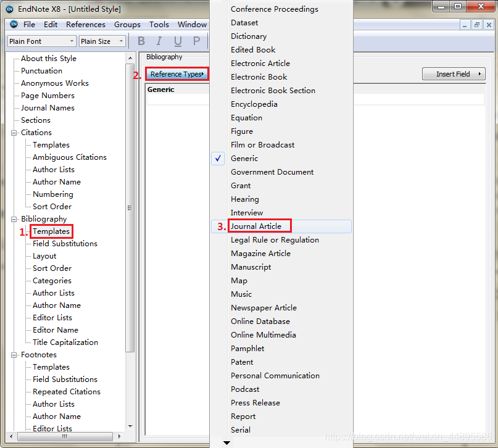
Task: Choose Electronic Article reference type
Action: 281,64
